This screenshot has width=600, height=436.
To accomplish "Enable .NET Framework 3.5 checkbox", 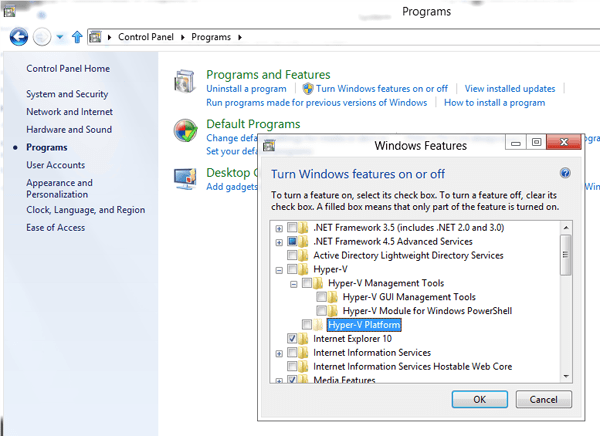I will (x=292, y=227).
